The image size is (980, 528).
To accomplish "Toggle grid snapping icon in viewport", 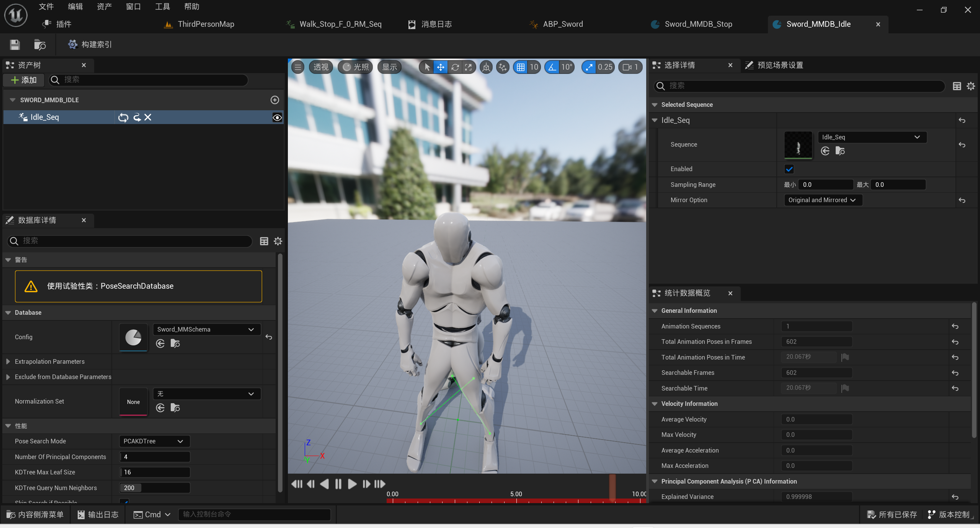I will [x=520, y=67].
